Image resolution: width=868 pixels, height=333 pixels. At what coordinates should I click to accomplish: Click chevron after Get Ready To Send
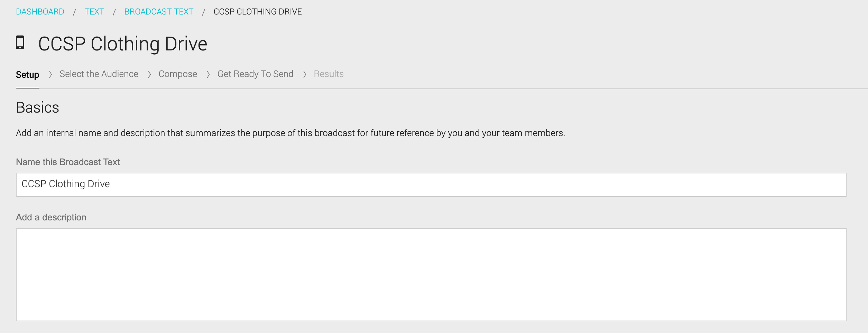pos(305,74)
